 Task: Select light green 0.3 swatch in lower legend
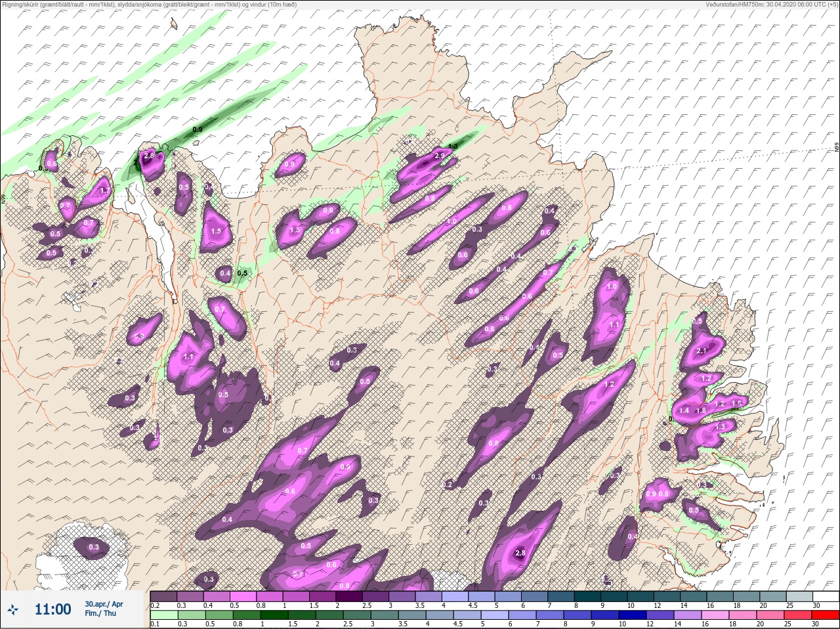click(x=192, y=615)
